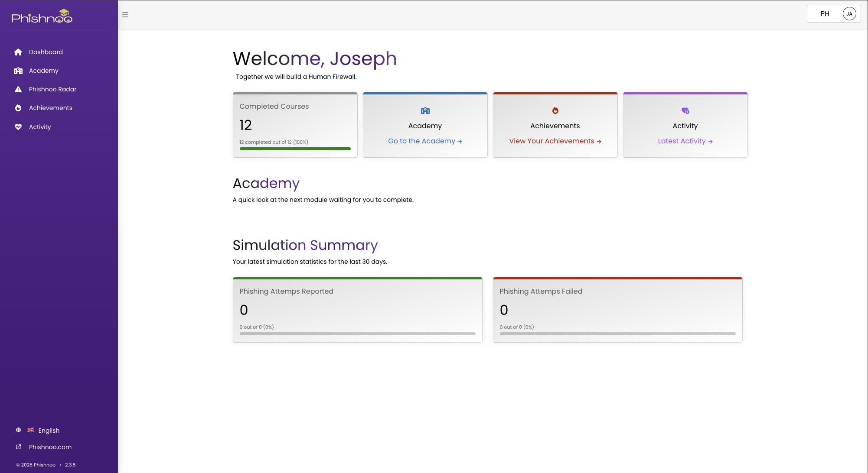Click the 'A quick look at the next module' text
This screenshot has height=473, width=868.
323,200
